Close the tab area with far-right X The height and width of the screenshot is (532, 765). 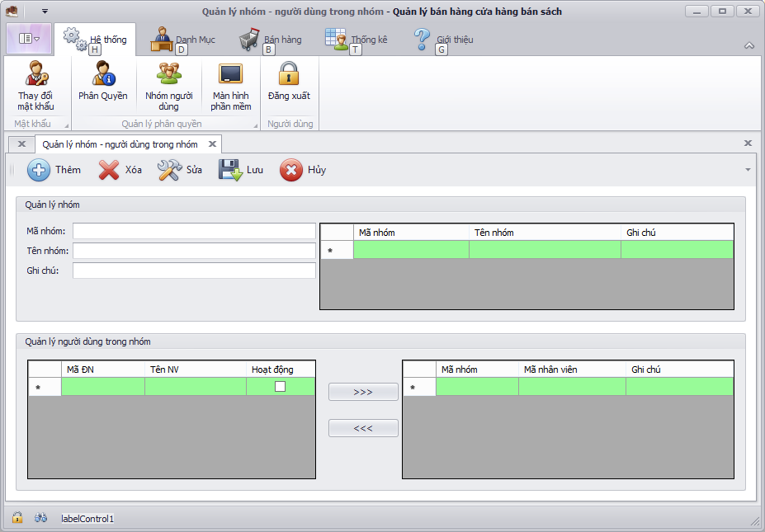tap(748, 143)
